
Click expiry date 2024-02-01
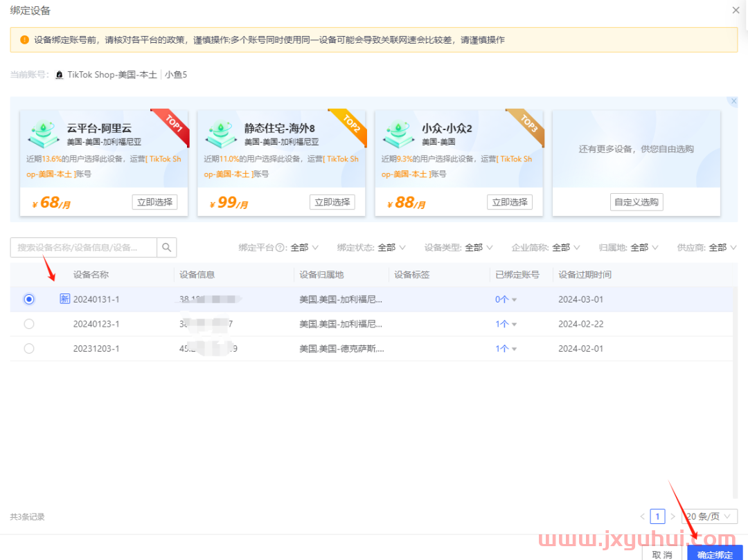580,349
